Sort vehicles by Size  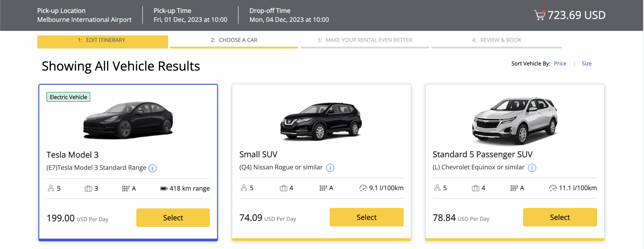[x=586, y=64]
